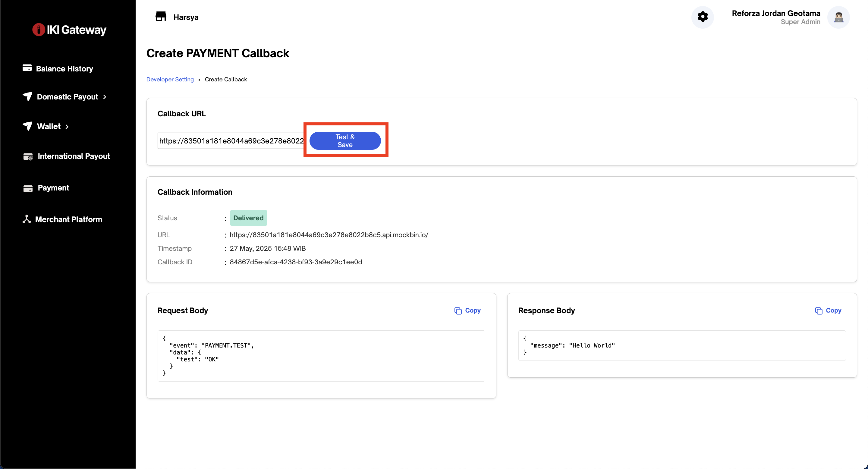Viewport: 868px width, 469px height.
Task: Open the Merchant Platform section
Action: point(68,219)
